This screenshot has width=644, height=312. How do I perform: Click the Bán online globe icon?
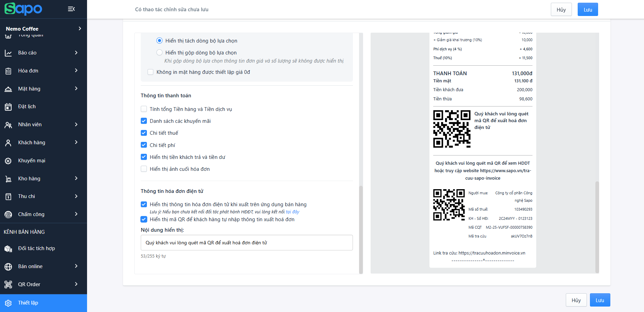8,267
